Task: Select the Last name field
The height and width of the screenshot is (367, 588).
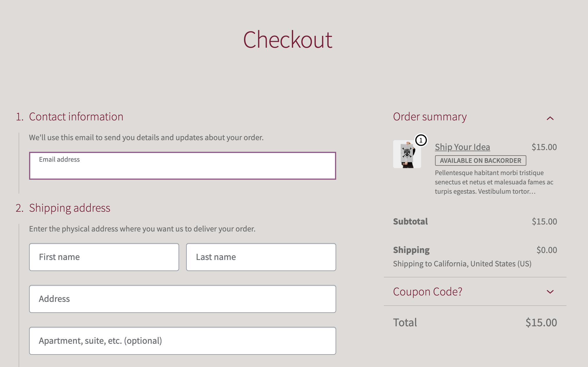Action: click(261, 257)
